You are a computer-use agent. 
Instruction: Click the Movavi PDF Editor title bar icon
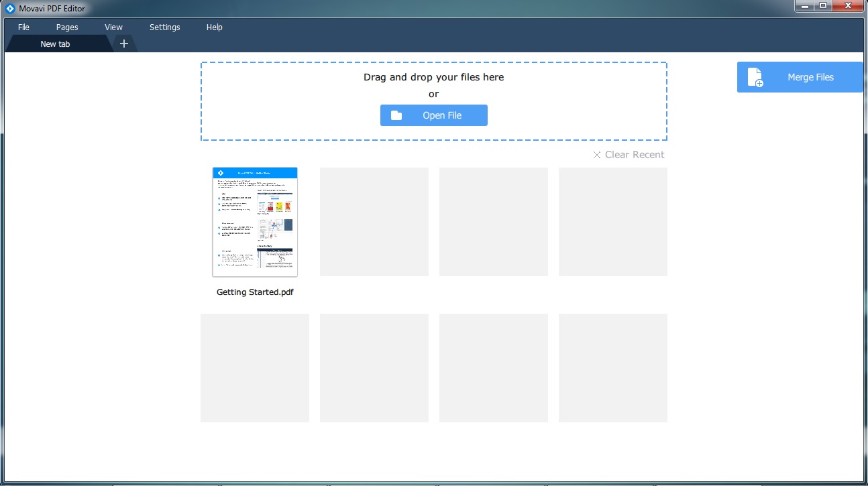click(10, 9)
